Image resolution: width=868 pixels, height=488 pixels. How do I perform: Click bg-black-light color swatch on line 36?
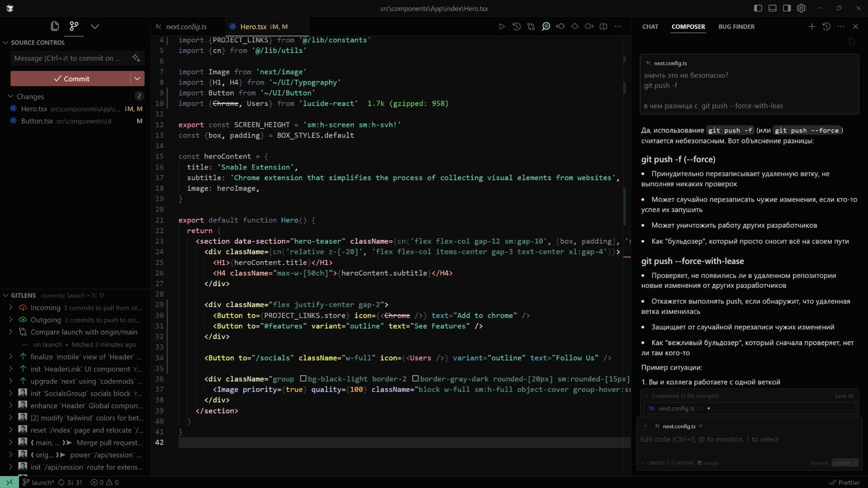[x=303, y=379]
